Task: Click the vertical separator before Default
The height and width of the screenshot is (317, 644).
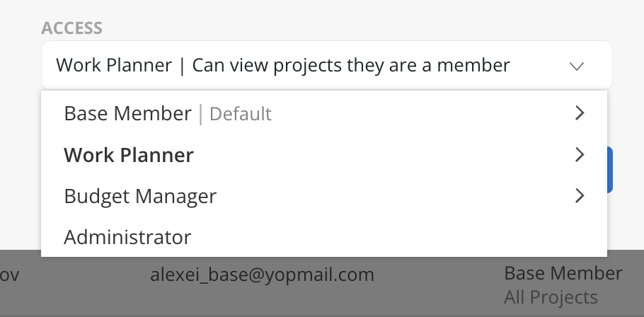Action: pos(200,114)
